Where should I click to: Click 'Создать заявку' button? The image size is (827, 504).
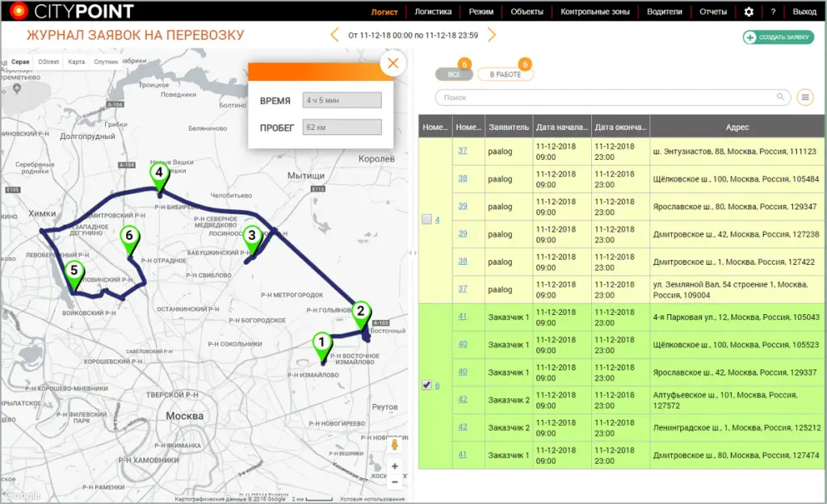(779, 37)
